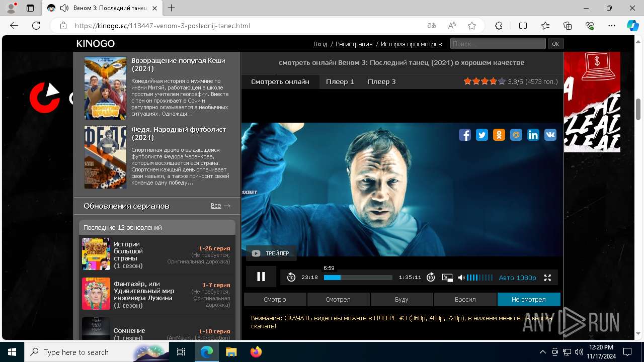Click the site search input field
This screenshot has width=644, height=362.
(x=498, y=44)
